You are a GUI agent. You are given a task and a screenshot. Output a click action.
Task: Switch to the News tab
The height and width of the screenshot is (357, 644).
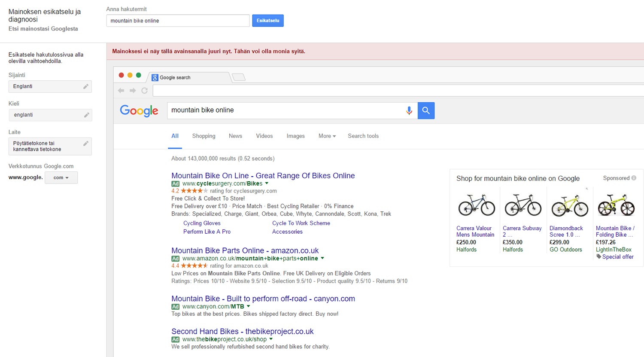pos(235,136)
